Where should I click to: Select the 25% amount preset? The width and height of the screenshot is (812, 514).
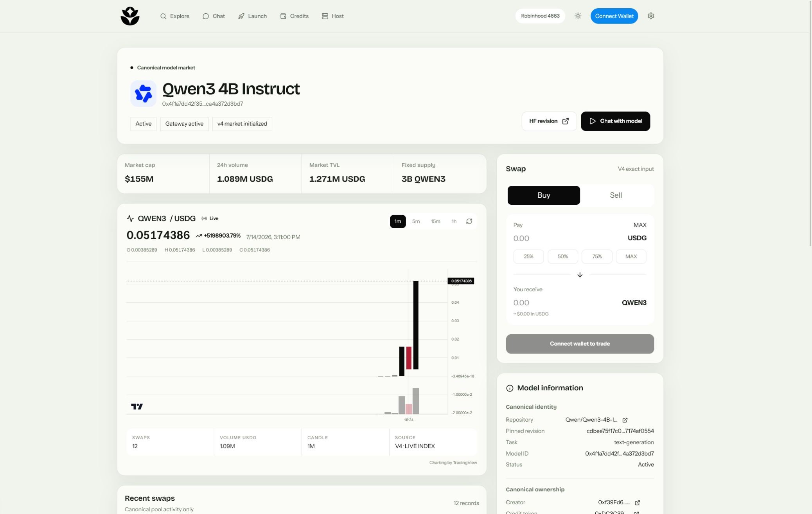(x=528, y=257)
